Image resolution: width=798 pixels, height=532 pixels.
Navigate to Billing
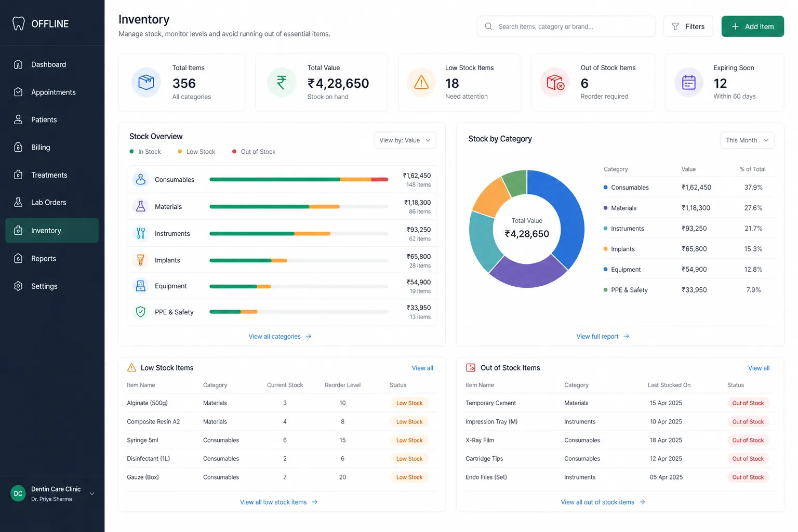(x=52, y=147)
